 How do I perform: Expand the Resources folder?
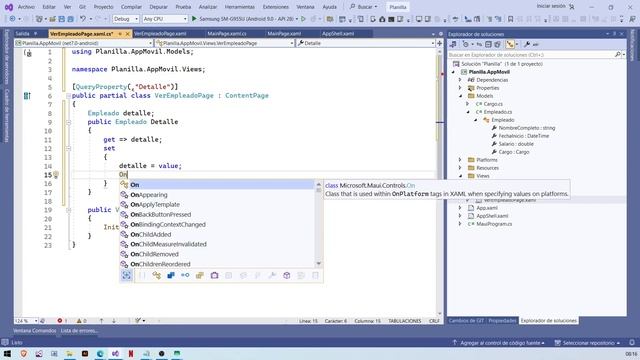click(460, 168)
